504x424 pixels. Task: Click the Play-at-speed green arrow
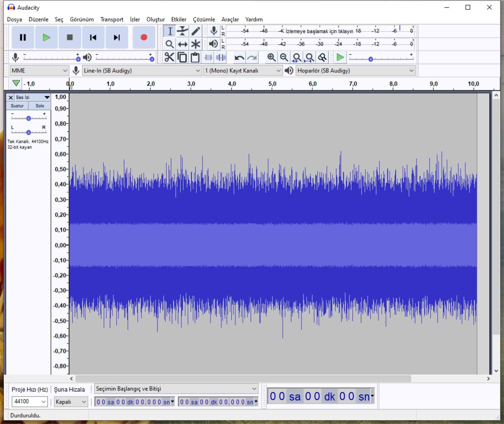340,57
